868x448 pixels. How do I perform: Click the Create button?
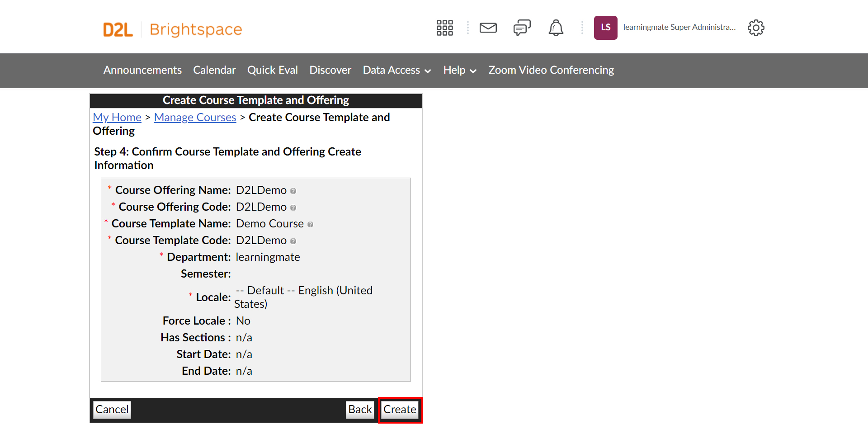400,410
